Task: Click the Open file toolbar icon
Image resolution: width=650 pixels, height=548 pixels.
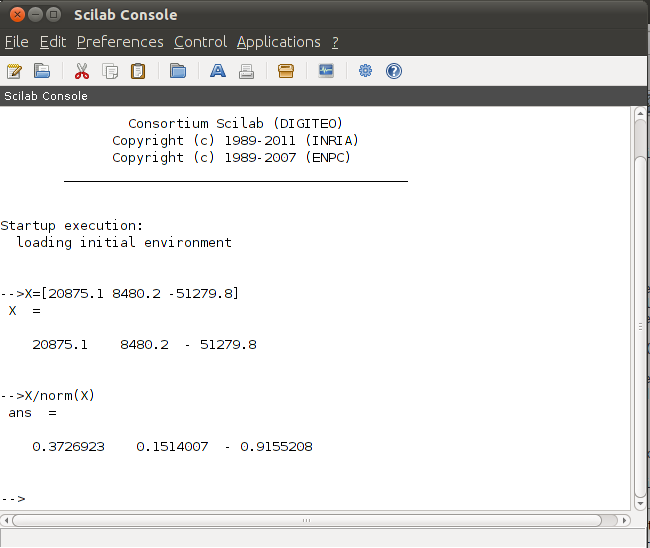Action: click(42, 71)
